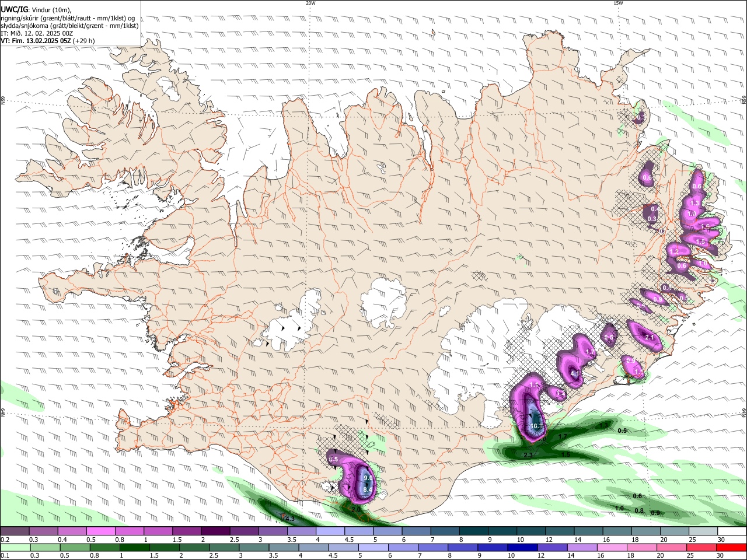Click the pale grey swatch labelled 25 in the snow scale
The image size is (747, 560).
pyautogui.click(x=703, y=531)
